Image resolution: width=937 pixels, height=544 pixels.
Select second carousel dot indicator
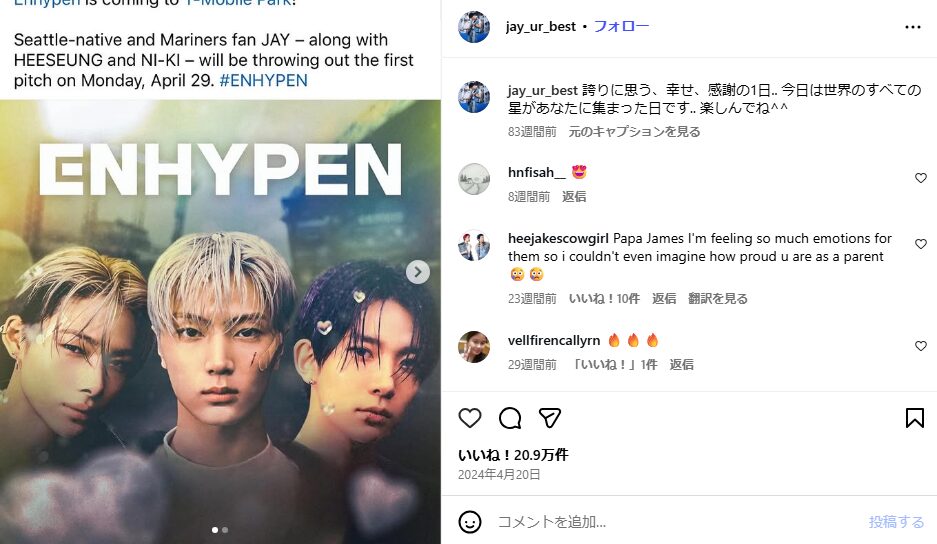point(225,530)
